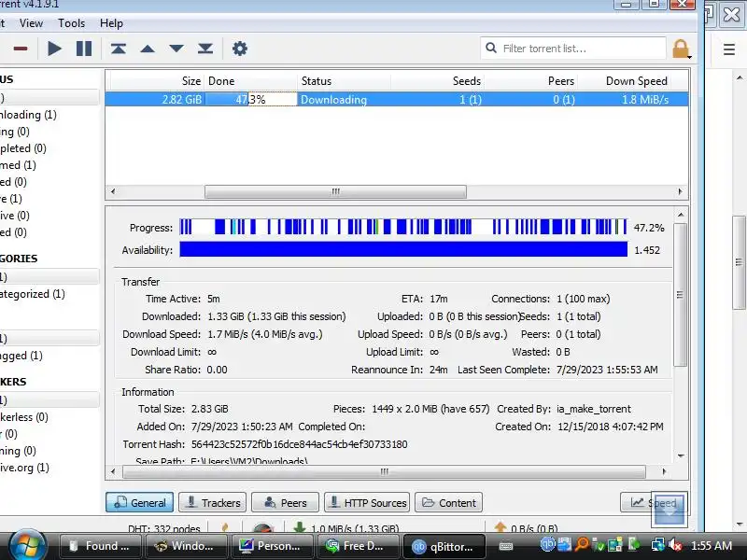Click the qBittorrent tray icon
The image size is (747, 560).
point(548,544)
